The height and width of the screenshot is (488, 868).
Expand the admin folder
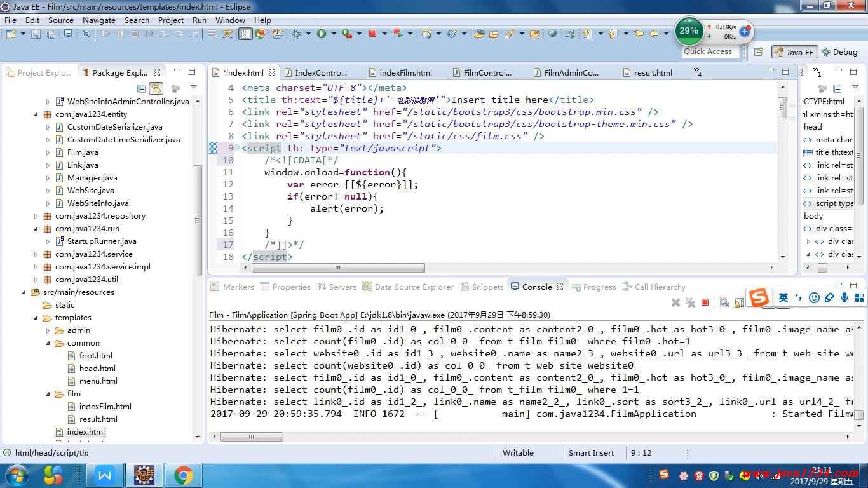coord(48,330)
